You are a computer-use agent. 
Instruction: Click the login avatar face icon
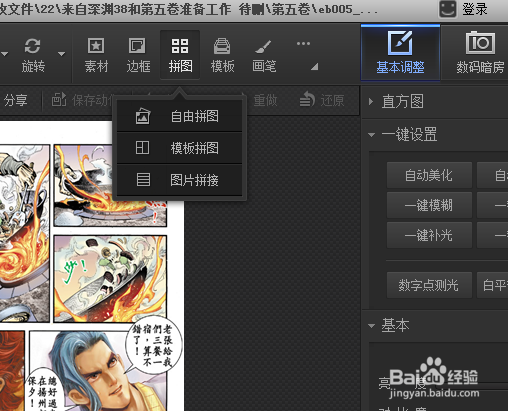click(447, 9)
